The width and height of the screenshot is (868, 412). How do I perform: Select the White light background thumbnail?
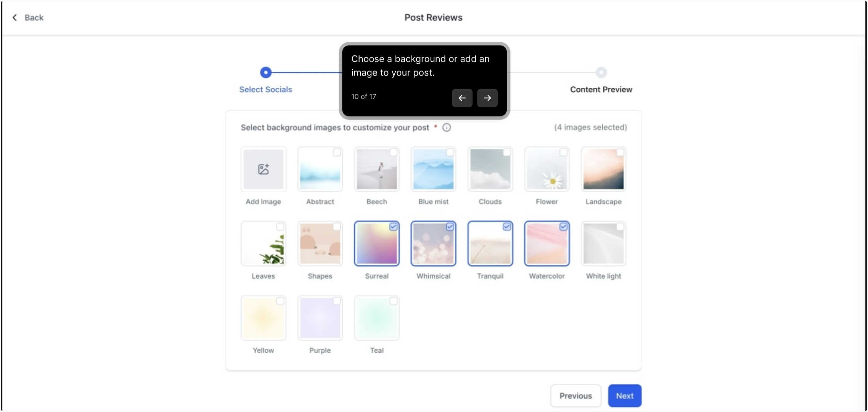pos(604,243)
